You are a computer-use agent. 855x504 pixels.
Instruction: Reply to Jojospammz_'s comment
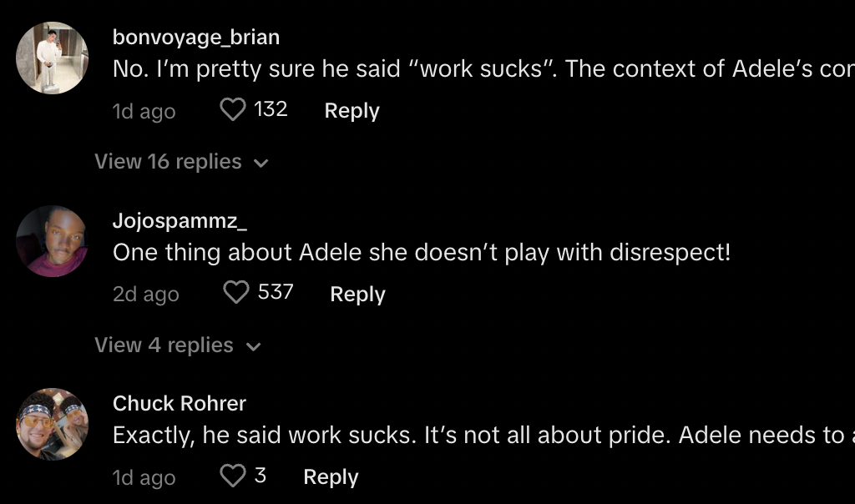coord(357,295)
